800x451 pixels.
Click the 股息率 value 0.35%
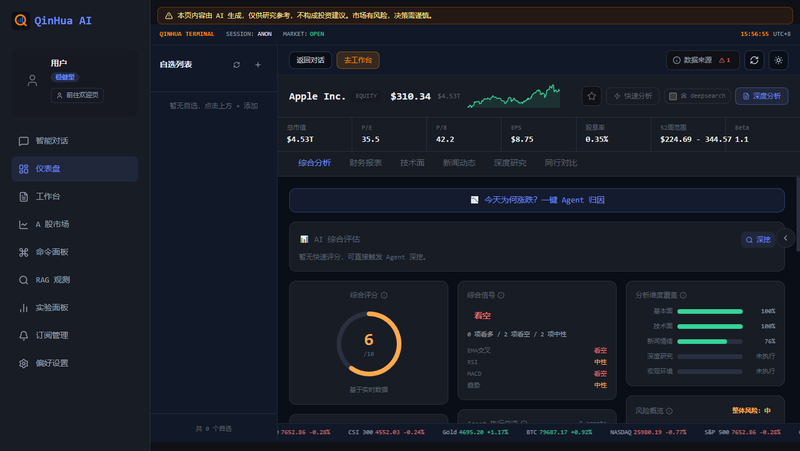tap(596, 139)
